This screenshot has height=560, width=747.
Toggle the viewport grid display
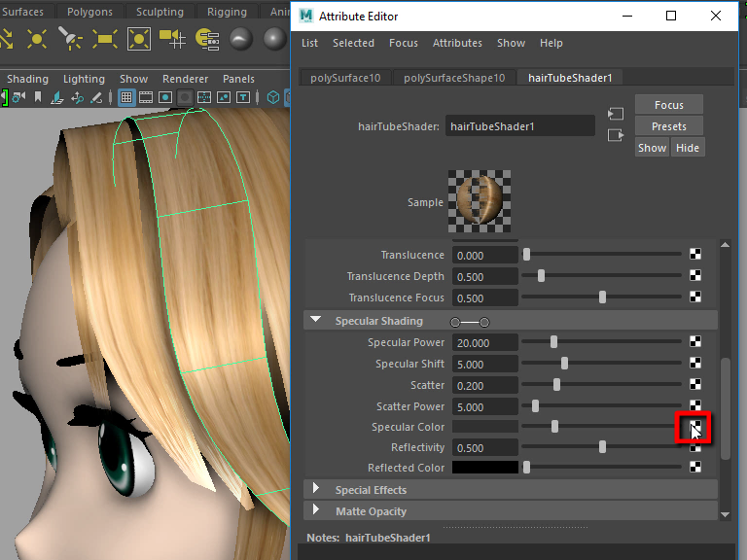click(126, 97)
